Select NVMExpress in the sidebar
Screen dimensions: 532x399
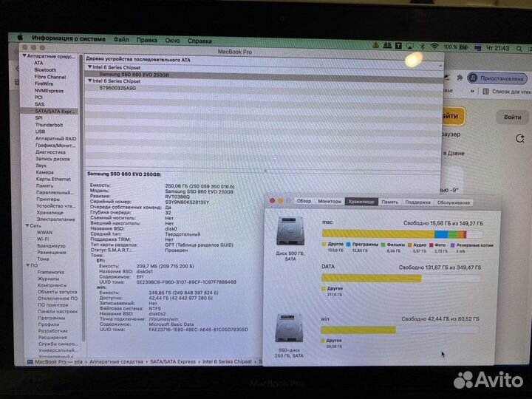(x=49, y=91)
